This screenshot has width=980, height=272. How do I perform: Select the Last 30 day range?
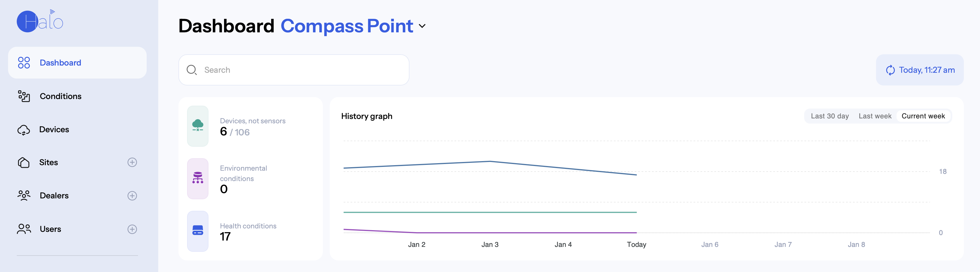pos(830,116)
